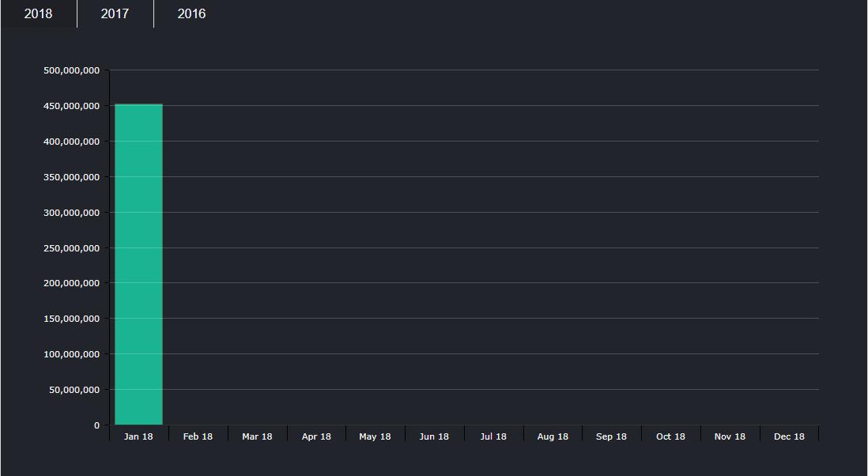
Task: Click the Apr 18 axis label
Action: 316,436
